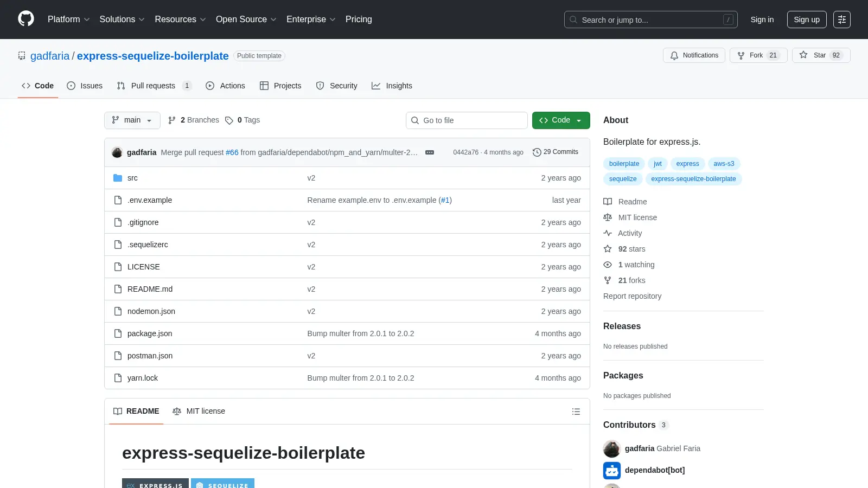Expand the commit message ellipsis
868x488 pixels.
[430, 152]
